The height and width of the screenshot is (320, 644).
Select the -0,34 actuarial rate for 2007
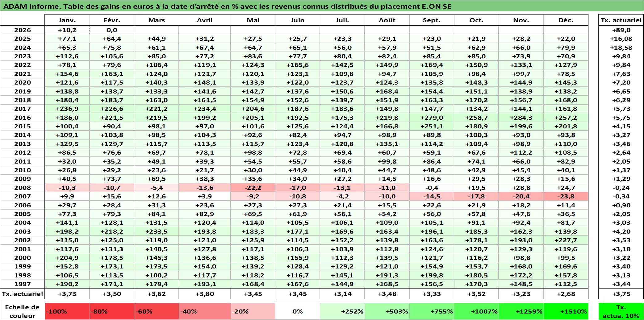tap(621, 196)
